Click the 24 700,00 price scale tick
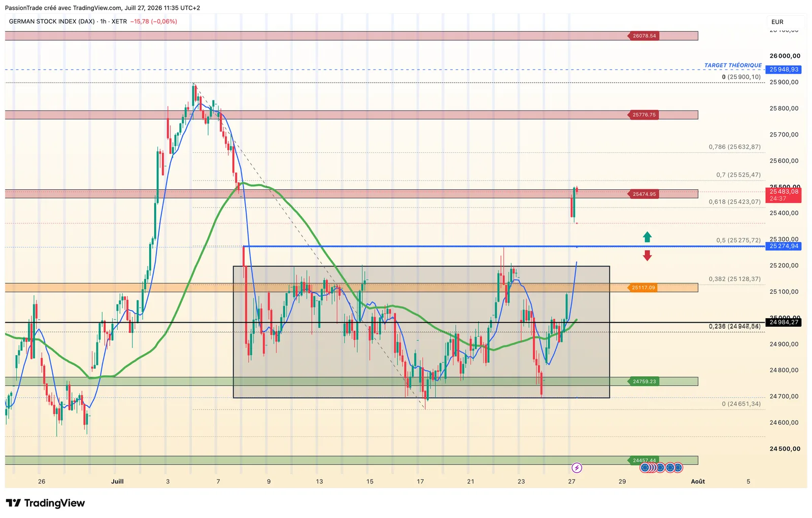The image size is (812, 518). point(784,397)
